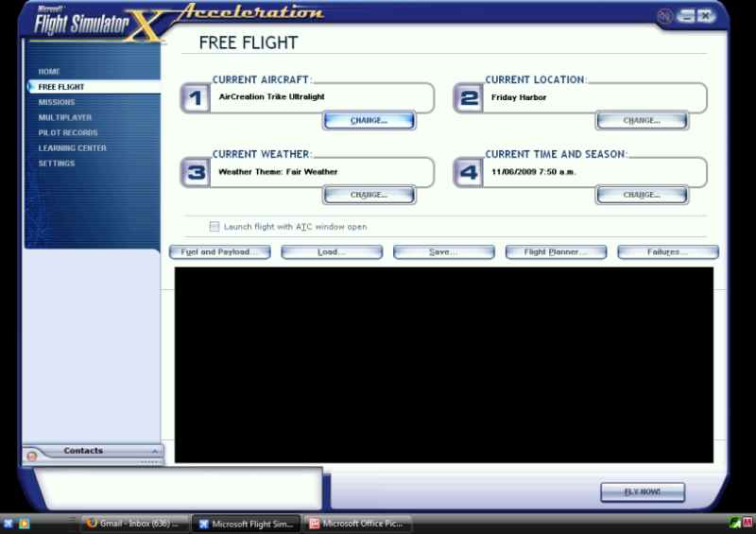
Task: Switch to the Microsoft Flight Sim taskbar item
Action: 247,524
